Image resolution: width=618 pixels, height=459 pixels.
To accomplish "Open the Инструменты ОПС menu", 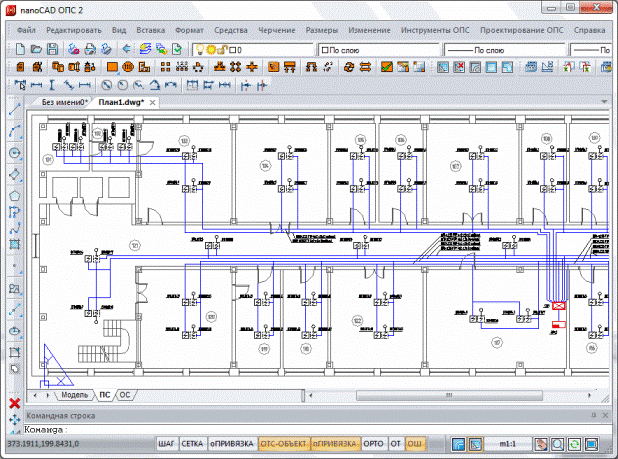I will 435,30.
